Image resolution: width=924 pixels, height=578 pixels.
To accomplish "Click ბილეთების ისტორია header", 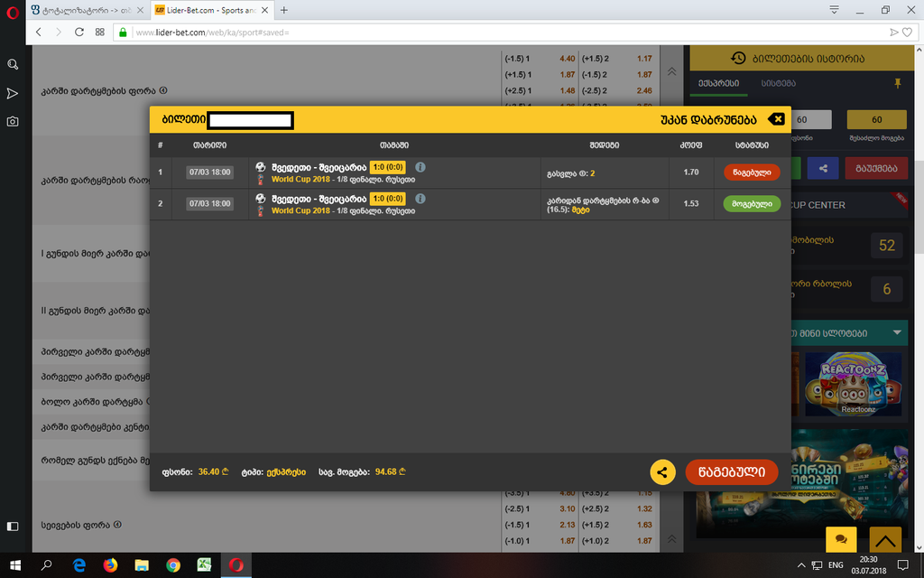I will click(801, 59).
